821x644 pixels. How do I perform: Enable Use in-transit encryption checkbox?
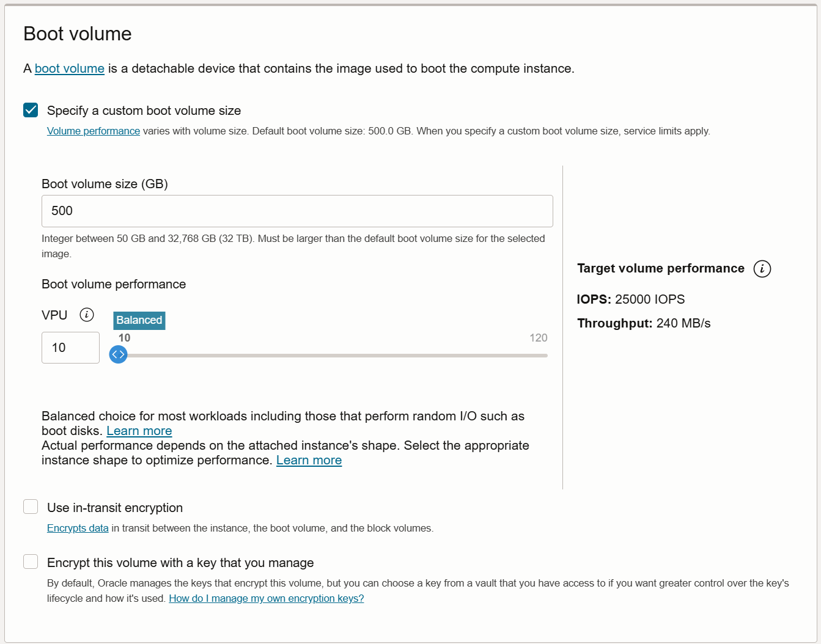[31, 507]
